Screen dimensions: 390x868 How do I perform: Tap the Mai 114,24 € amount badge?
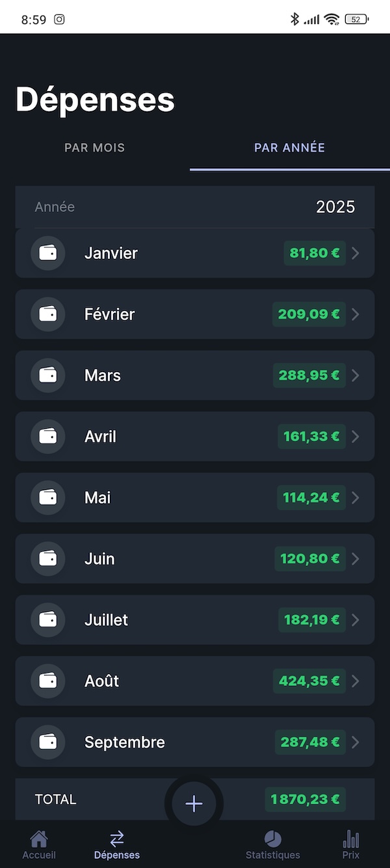point(311,498)
